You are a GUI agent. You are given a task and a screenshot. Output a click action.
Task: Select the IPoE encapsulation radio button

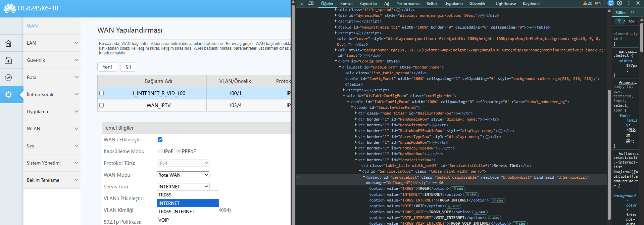(x=160, y=151)
